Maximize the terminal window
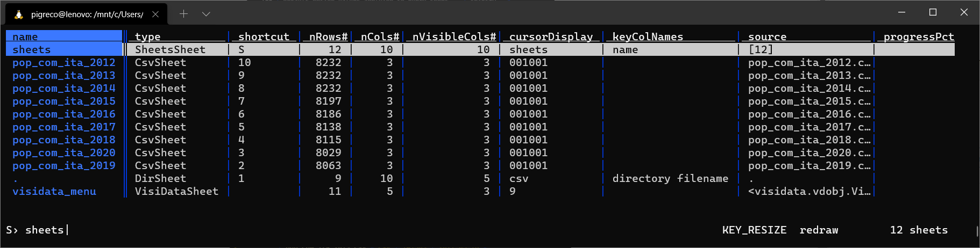 (933, 12)
